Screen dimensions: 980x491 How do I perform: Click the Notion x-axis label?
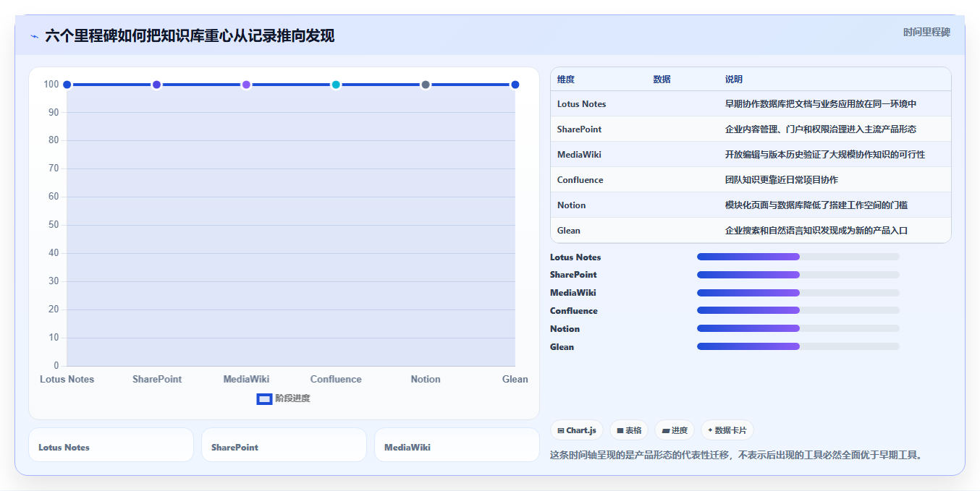tap(426, 379)
